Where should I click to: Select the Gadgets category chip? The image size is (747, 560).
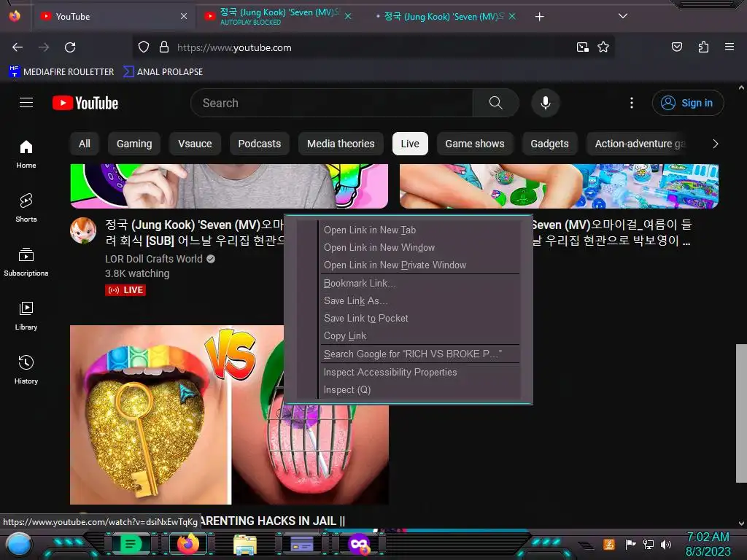pos(549,144)
